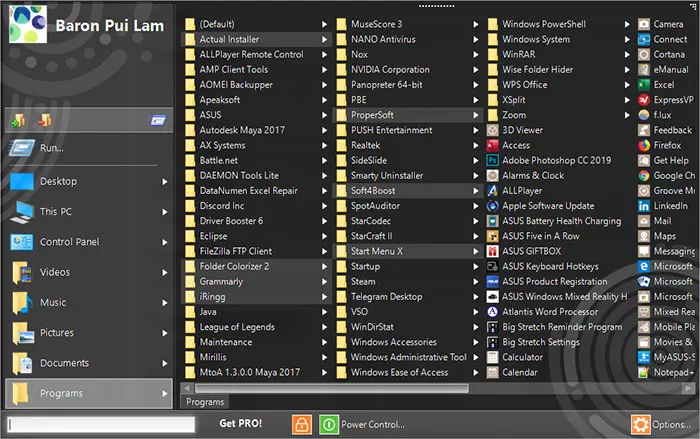700x439 pixels.
Task: Click the Run... menu entry
Action: pyautogui.click(x=89, y=148)
